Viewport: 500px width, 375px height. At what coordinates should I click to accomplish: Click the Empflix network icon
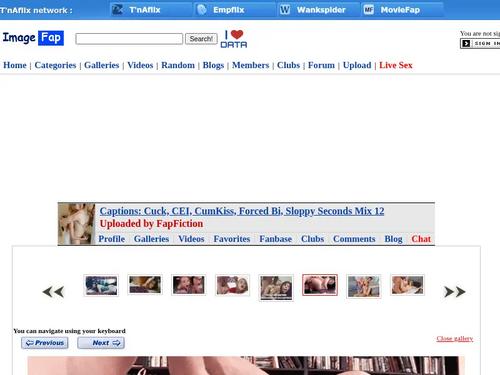[202, 10]
